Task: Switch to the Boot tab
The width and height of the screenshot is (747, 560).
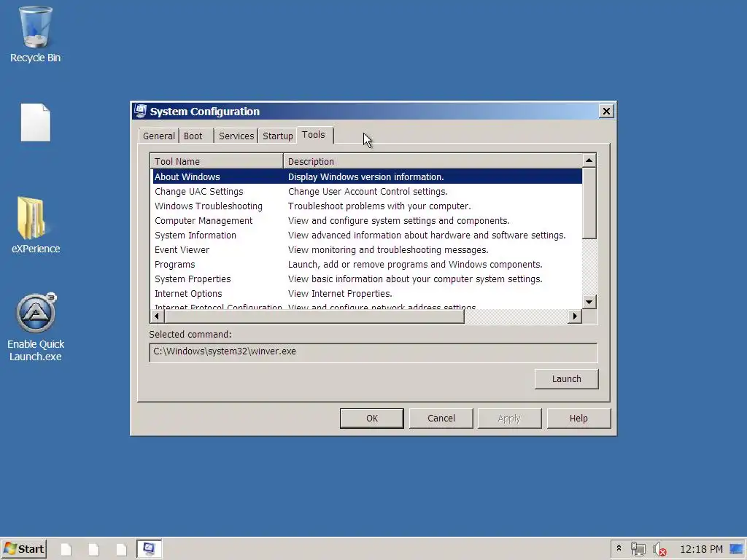Action: 193,136
